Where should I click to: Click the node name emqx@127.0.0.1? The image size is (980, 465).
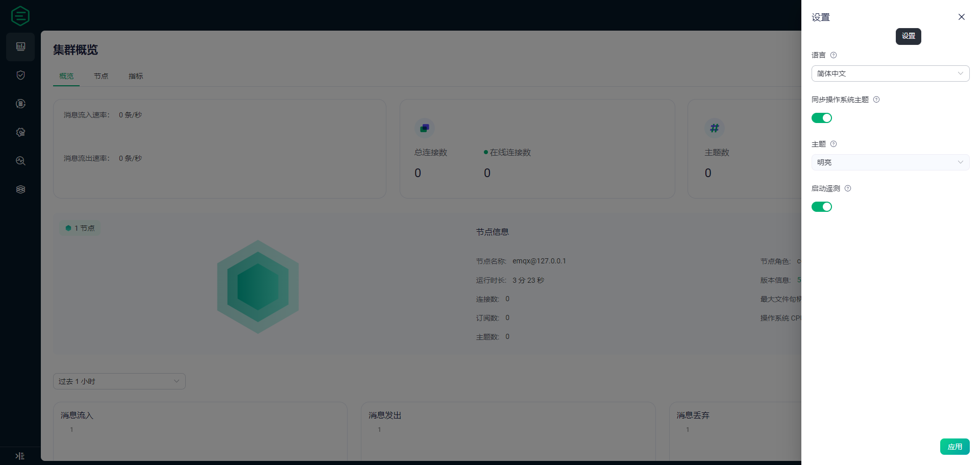tap(540, 261)
